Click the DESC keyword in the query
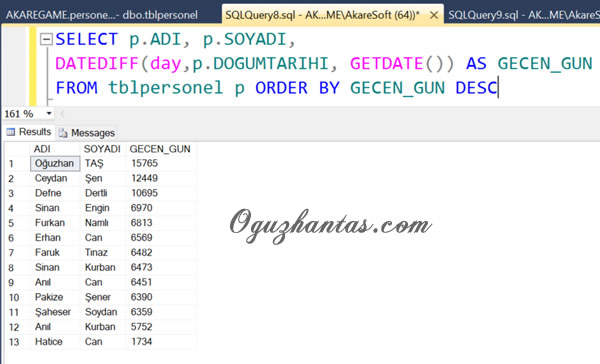 tap(476, 88)
